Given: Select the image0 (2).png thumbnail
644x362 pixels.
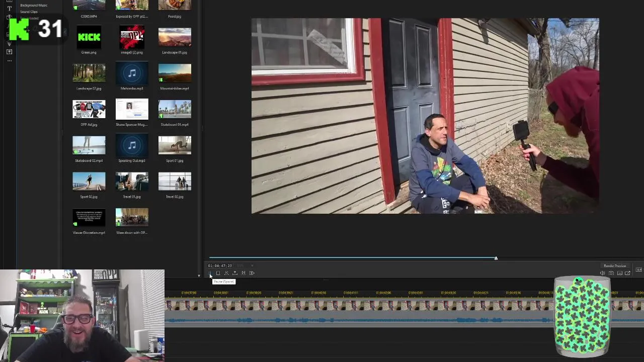Looking at the screenshot, I should click(x=132, y=37).
